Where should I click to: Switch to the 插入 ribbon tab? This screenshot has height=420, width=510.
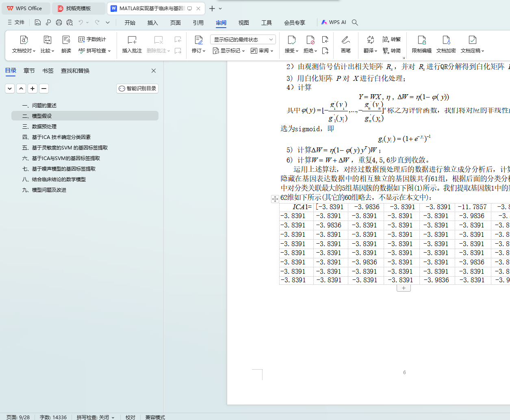click(x=153, y=23)
